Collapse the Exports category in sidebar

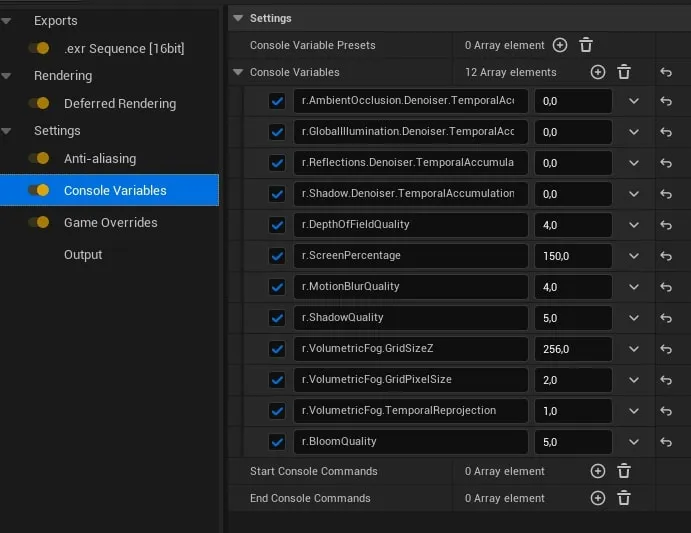tap(8, 20)
